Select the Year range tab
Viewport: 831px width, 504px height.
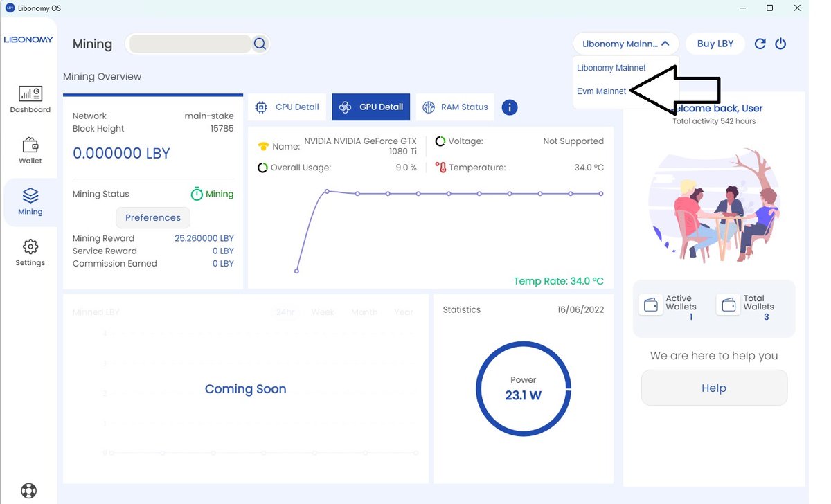[404, 312]
